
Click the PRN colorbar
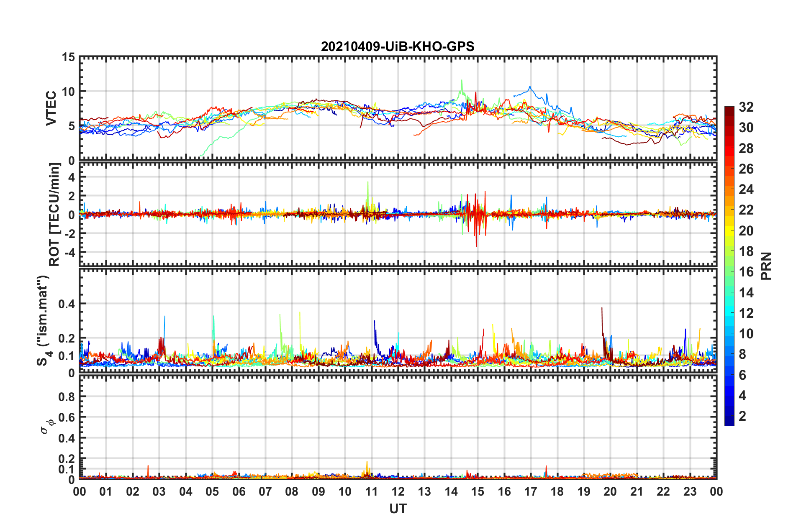[x=729, y=266]
